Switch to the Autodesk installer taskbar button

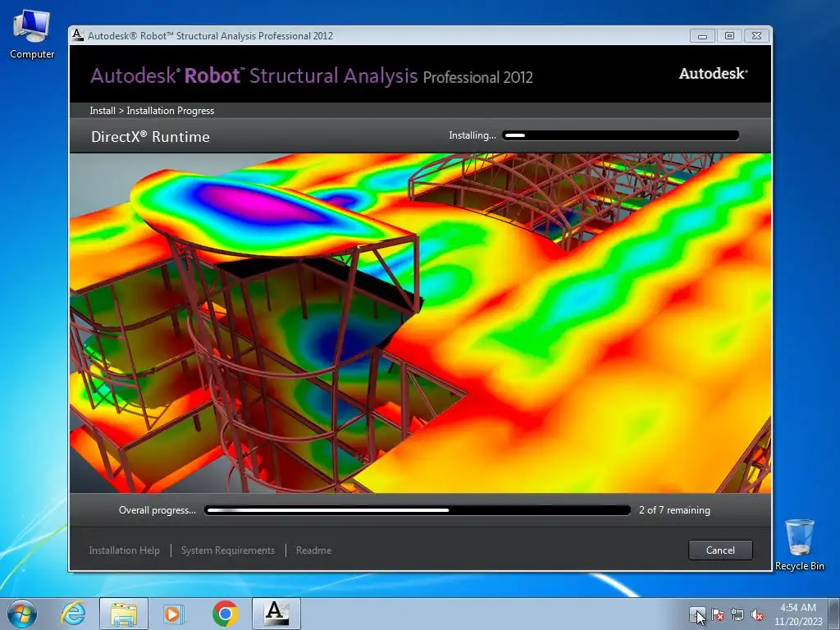276,614
